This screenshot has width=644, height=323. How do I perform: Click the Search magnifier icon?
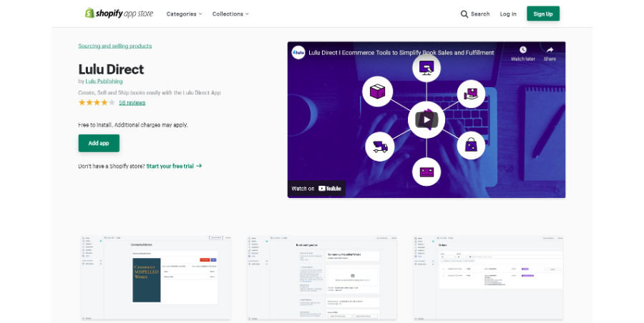pos(464,14)
